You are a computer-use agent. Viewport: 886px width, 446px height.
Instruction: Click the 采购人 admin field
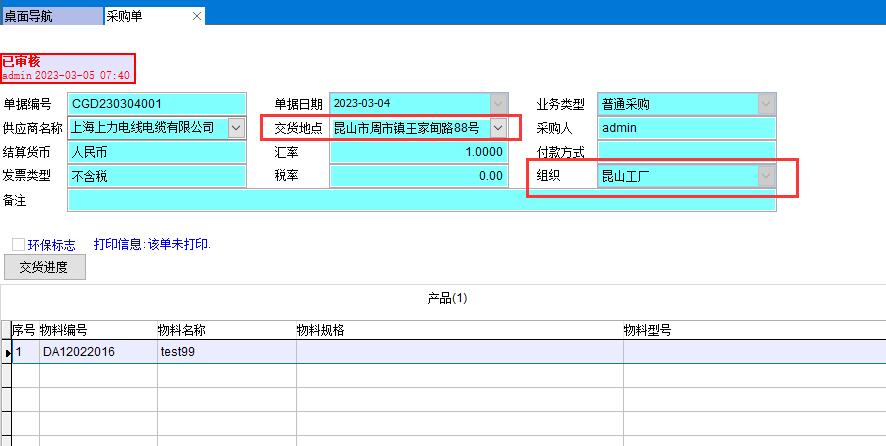[686, 128]
